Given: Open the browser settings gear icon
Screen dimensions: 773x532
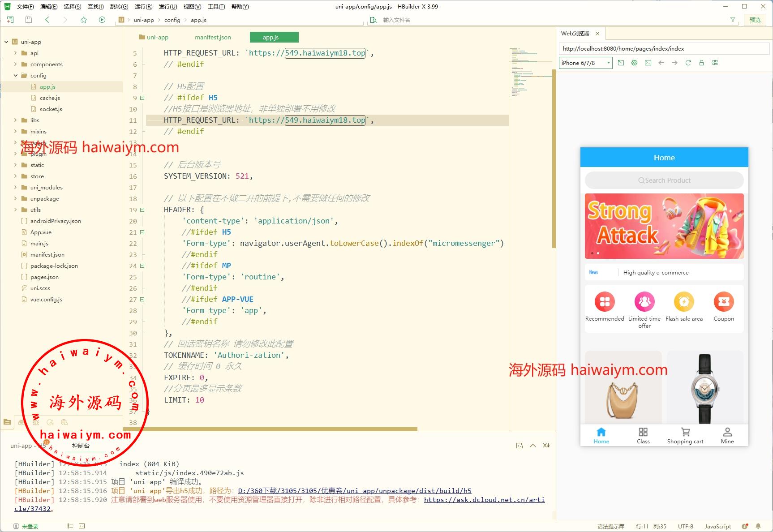Looking at the screenshot, I should [x=634, y=63].
